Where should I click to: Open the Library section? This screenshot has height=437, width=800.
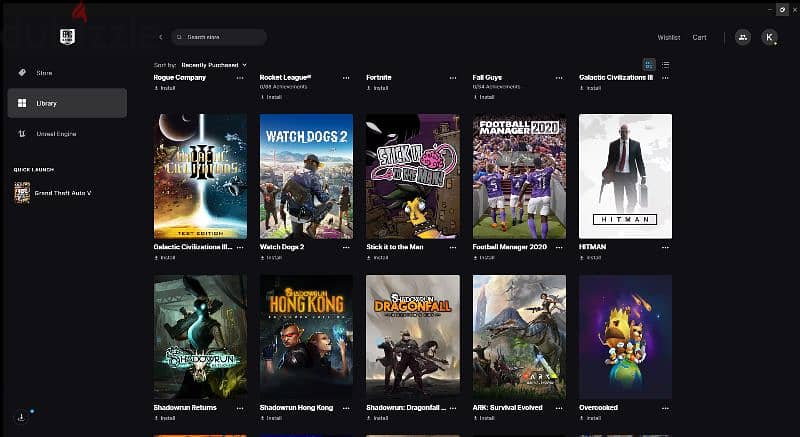click(67, 103)
